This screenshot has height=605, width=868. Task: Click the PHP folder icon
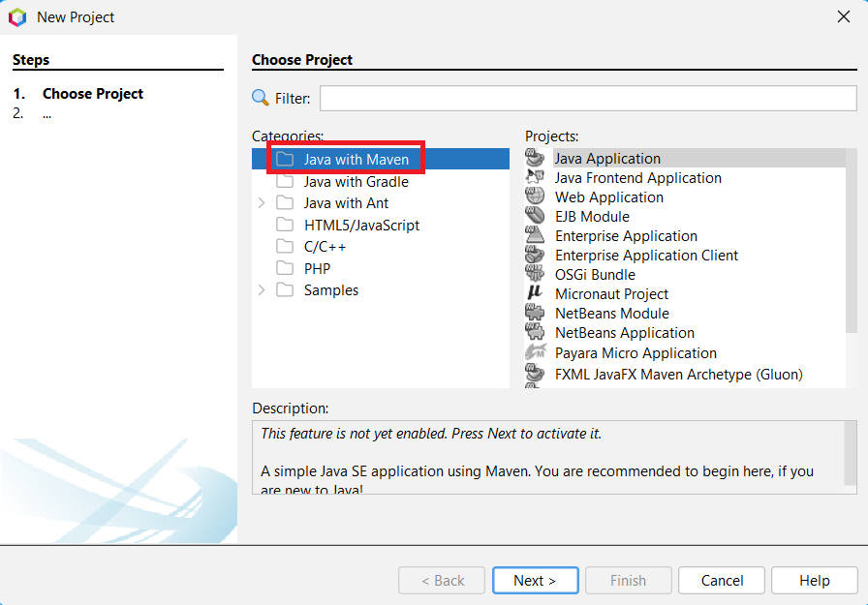tap(285, 268)
